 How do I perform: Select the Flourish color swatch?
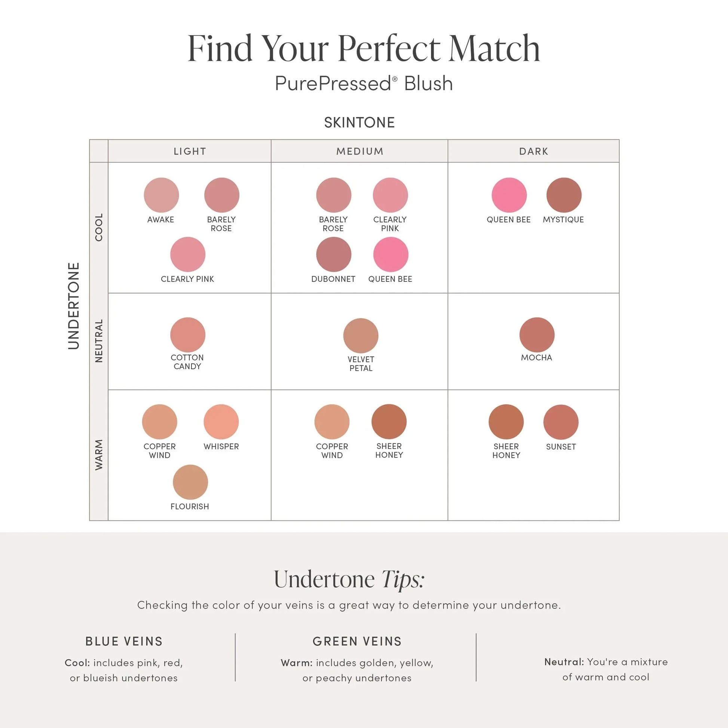click(190, 482)
